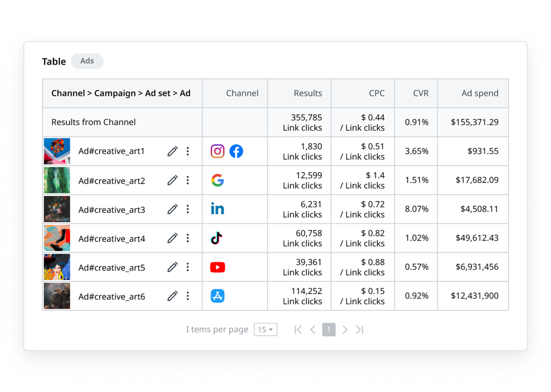The height and width of the screenshot is (392, 551).
Task: Switch to the Ads tab
Action: pos(87,61)
